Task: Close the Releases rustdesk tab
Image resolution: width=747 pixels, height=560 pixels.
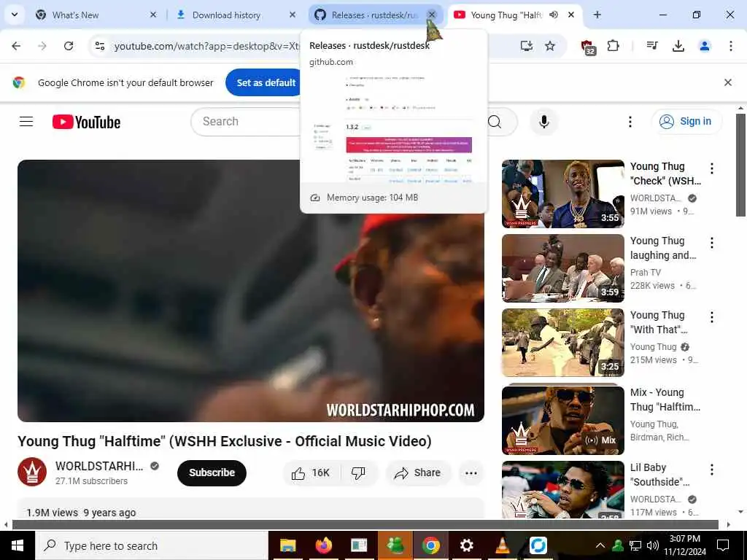Action: 432,15
